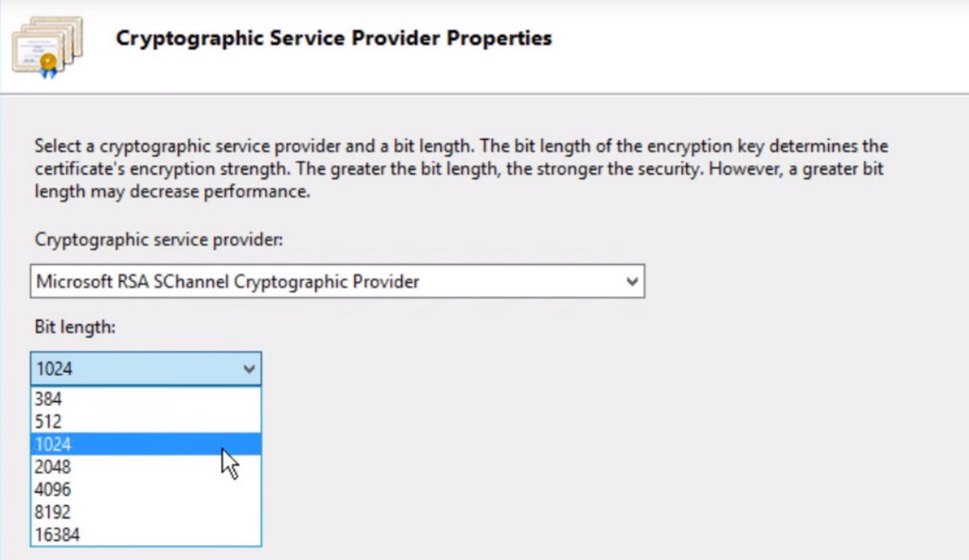Image resolution: width=969 pixels, height=560 pixels.
Task: Click the certificate icon in the header
Action: (47, 46)
